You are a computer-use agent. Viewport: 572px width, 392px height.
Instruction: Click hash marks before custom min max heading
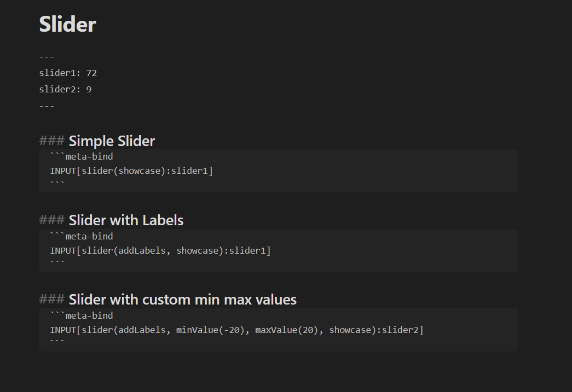[x=51, y=300]
